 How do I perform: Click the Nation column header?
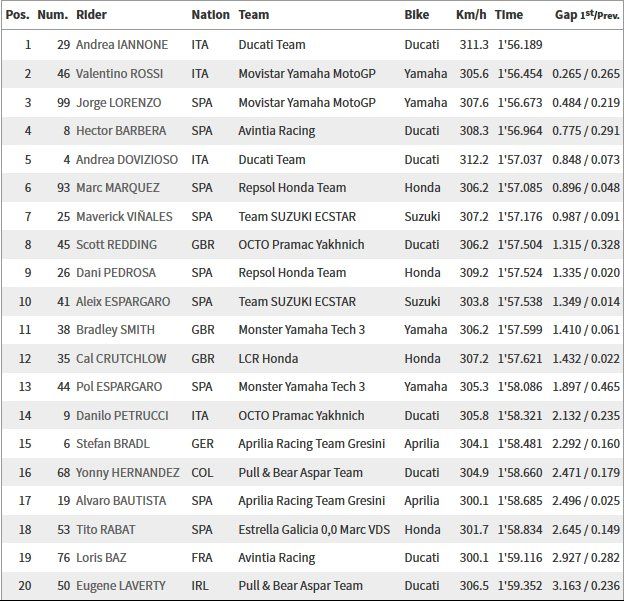coord(210,15)
